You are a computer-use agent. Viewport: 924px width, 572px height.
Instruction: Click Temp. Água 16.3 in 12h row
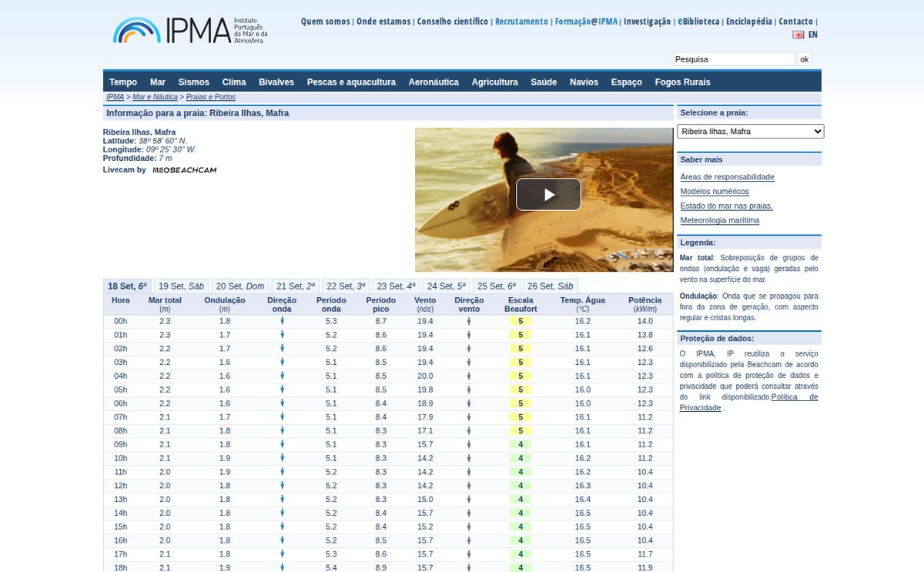583,486
